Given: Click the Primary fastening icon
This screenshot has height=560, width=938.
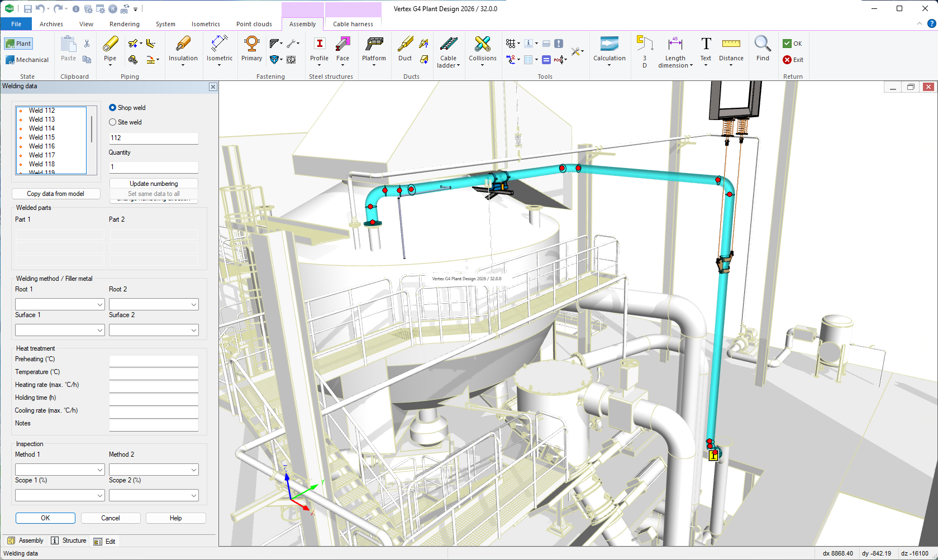Looking at the screenshot, I should (x=251, y=44).
